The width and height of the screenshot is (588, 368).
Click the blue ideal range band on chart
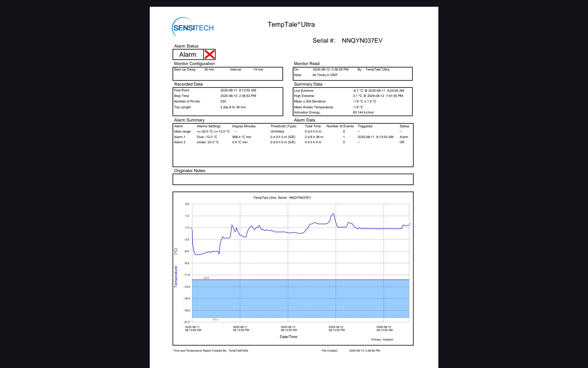300,298
